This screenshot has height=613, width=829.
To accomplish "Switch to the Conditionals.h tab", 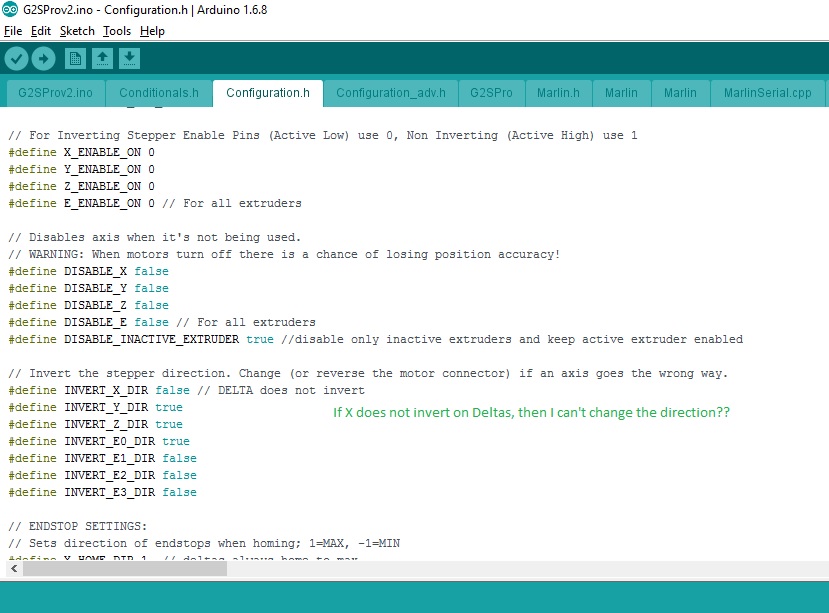I will point(159,93).
